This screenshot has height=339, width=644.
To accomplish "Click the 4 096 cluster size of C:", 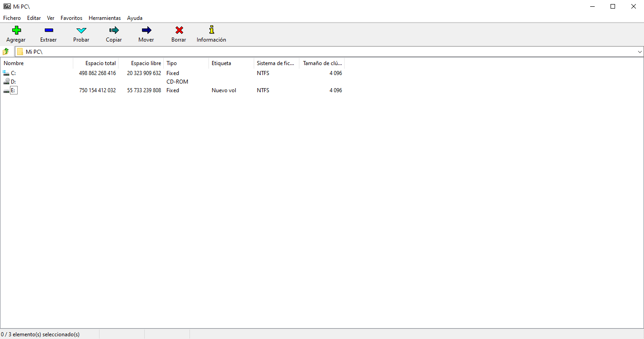I will (336, 73).
